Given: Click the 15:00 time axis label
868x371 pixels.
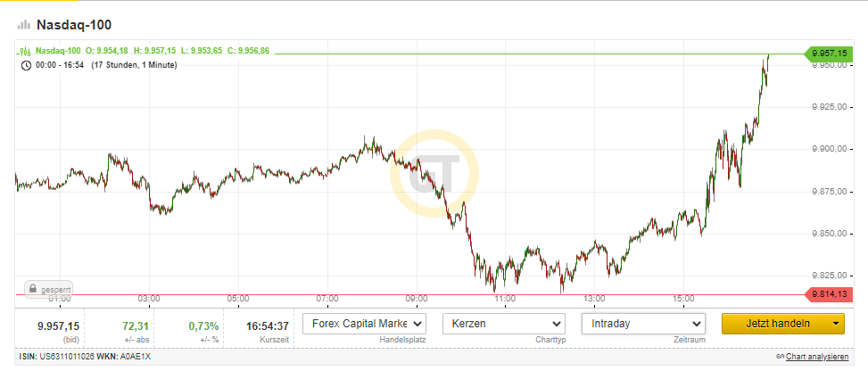Looking at the screenshot, I should 683,299.
